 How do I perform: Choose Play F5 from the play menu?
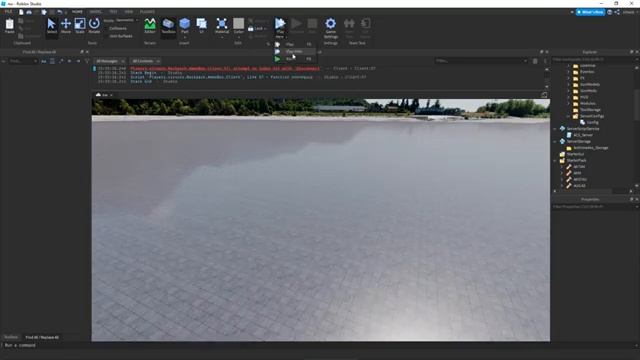pyautogui.click(x=294, y=44)
